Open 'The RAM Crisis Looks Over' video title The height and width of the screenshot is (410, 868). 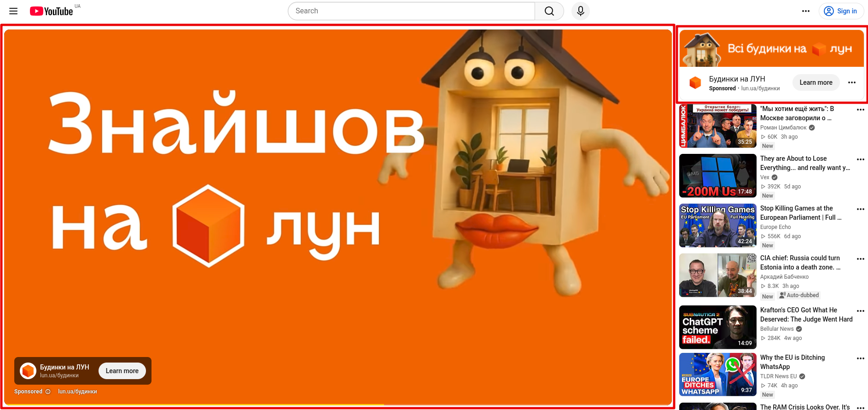pyautogui.click(x=805, y=407)
